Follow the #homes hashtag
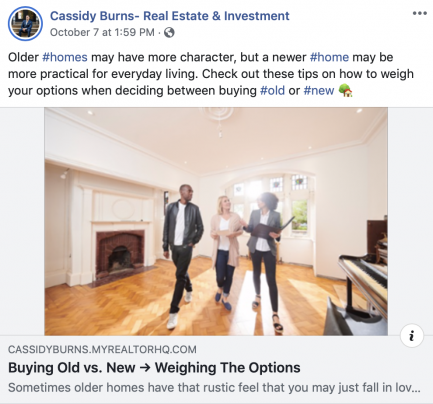This screenshot has height=404, width=433. point(65,57)
